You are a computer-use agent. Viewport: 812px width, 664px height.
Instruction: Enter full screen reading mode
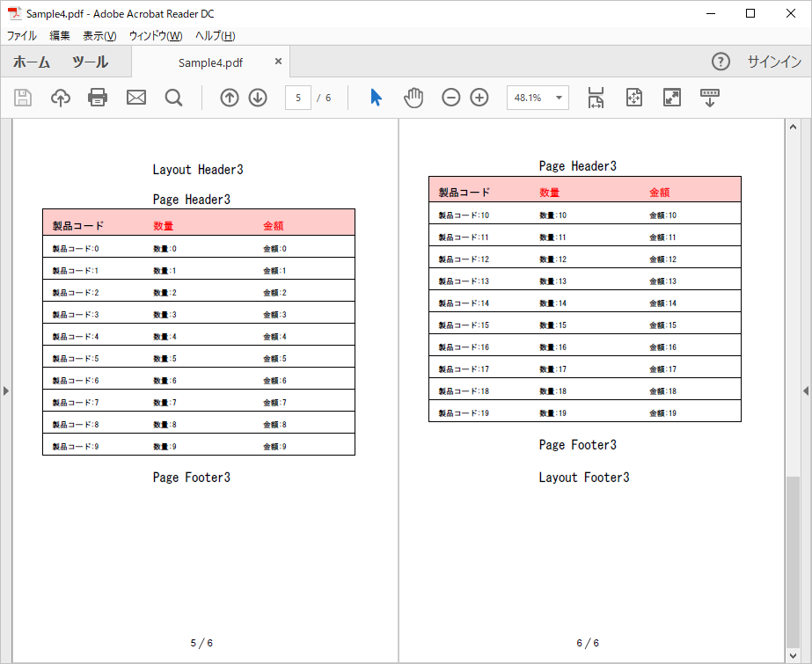tap(672, 98)
